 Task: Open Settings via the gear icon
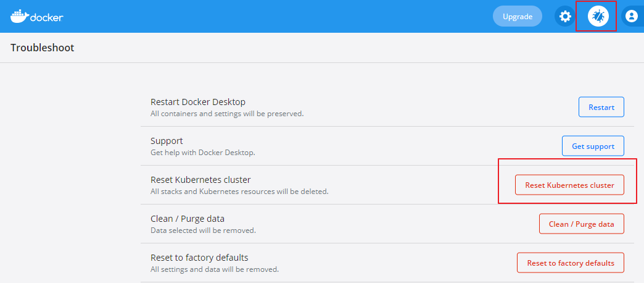(564, 17)
